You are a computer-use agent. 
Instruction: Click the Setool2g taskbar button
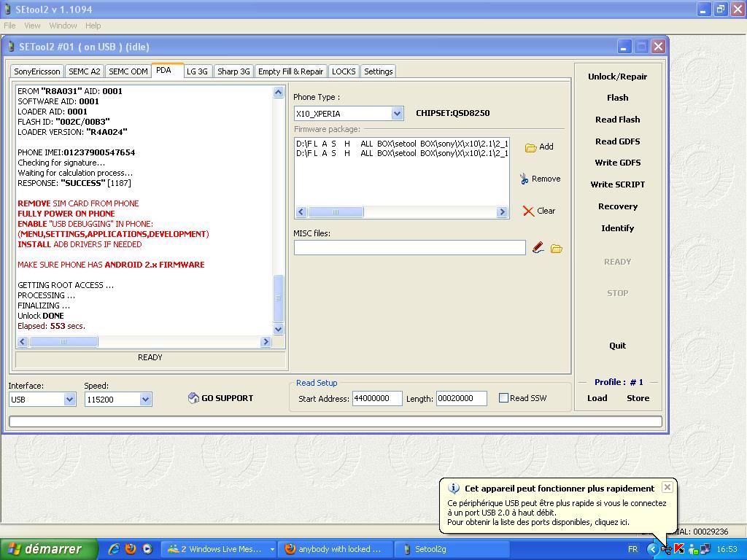451,549
